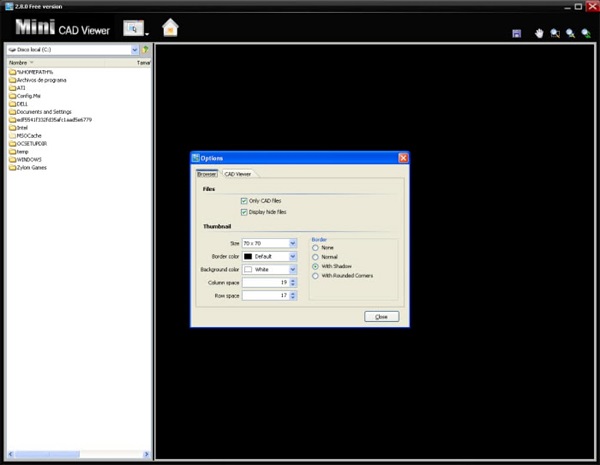
Task: Click the white Background color swatch
Action: pos(248,269)
